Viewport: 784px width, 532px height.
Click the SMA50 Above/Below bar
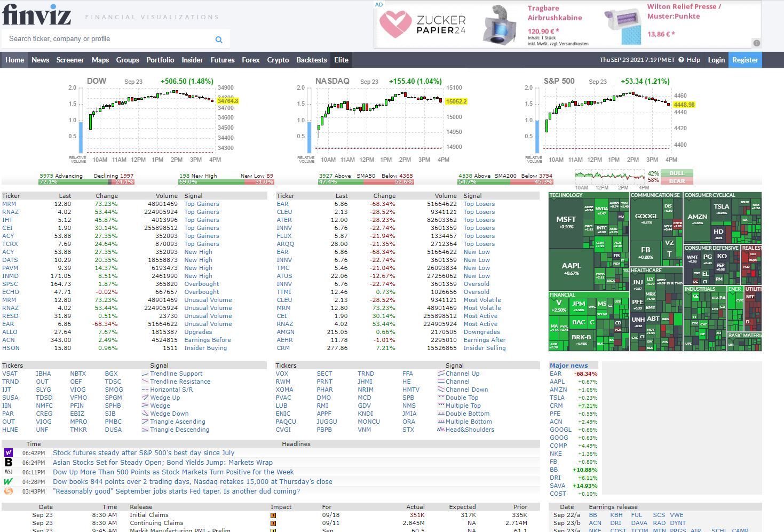point(366,182)
